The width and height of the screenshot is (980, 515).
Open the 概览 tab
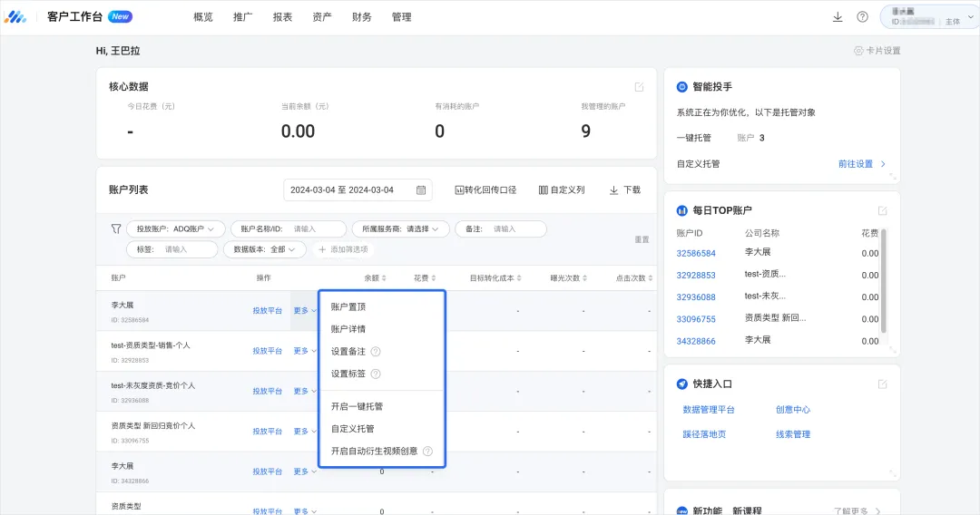[203, 17]
